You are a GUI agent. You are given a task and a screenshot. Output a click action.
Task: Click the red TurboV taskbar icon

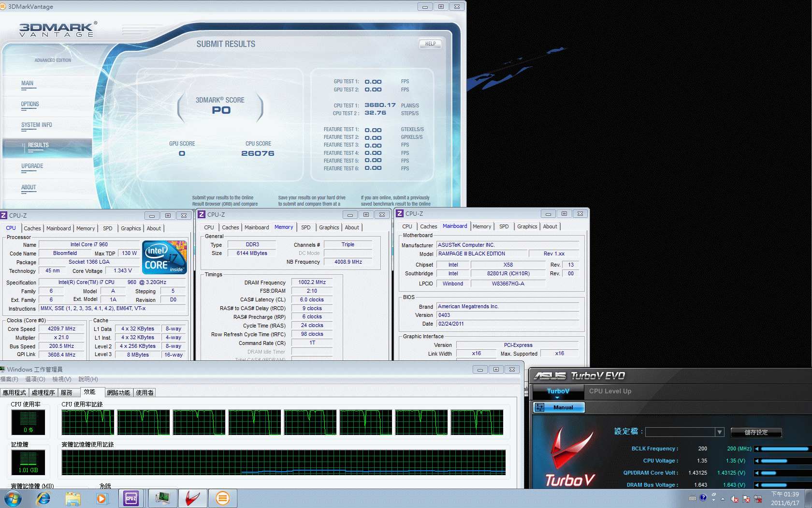193,498
